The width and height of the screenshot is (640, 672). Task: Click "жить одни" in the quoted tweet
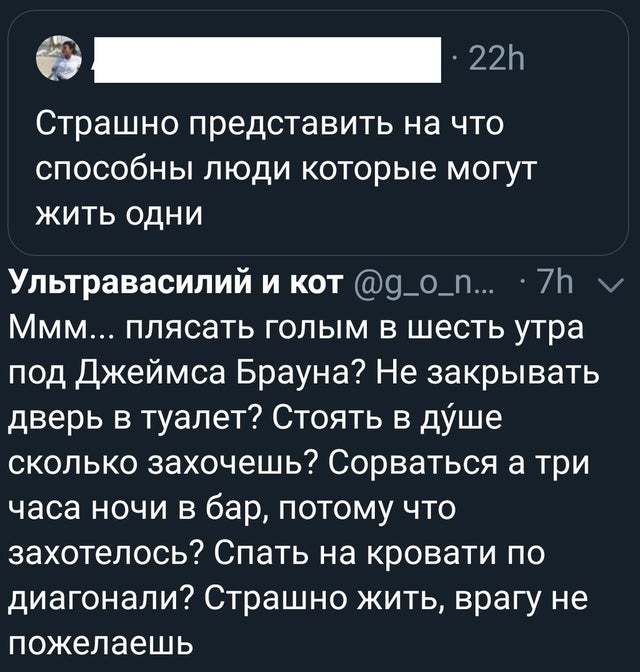click(119, 213)
